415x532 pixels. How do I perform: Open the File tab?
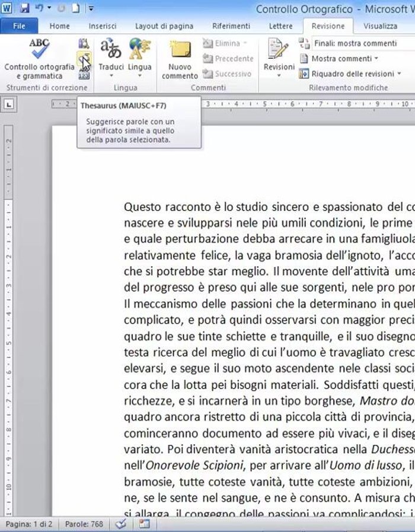[19, 26]
